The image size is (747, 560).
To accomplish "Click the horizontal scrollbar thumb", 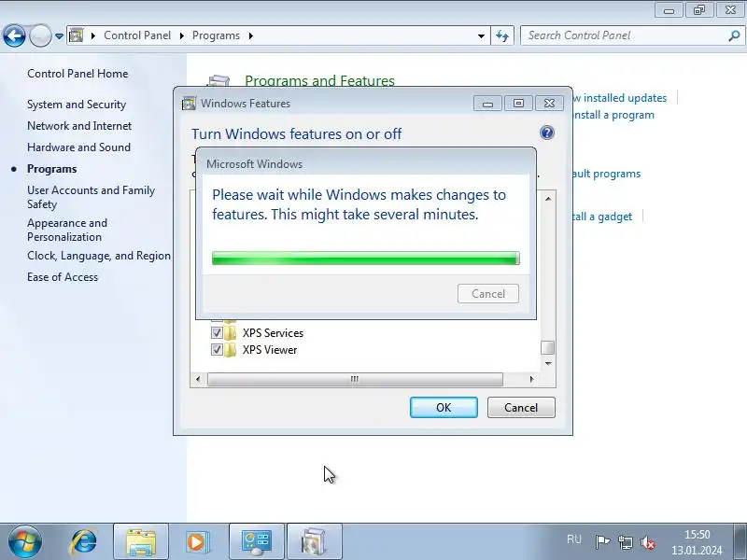I will (355, 379).
